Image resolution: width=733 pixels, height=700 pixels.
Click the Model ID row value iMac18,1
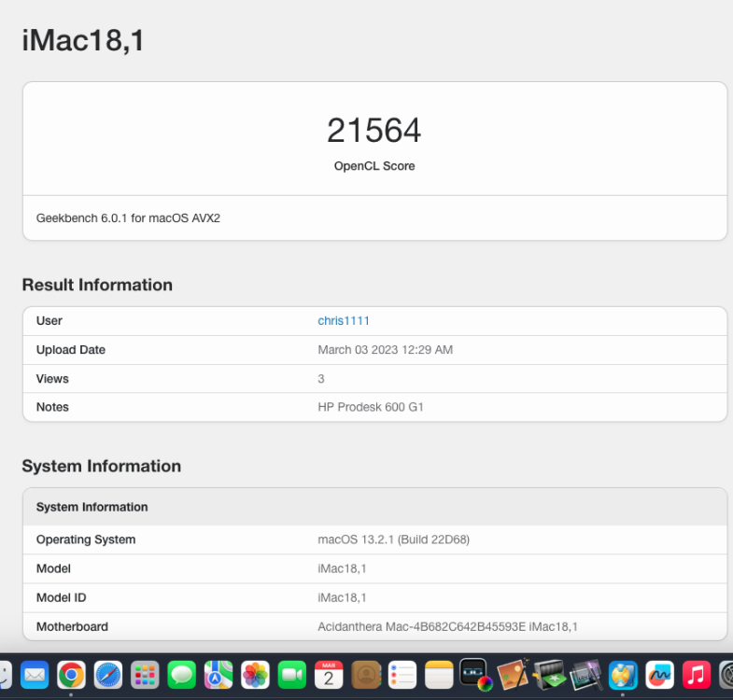342,597
